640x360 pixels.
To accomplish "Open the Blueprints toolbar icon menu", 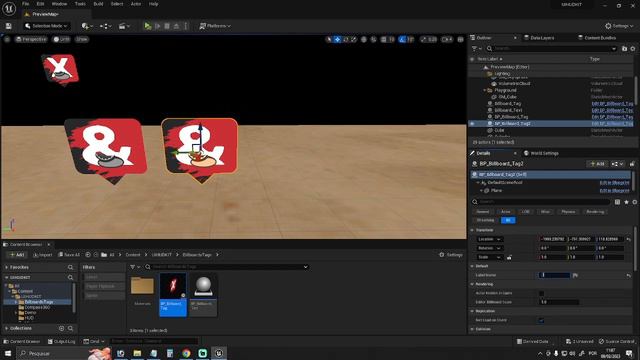I will (105, 26).
